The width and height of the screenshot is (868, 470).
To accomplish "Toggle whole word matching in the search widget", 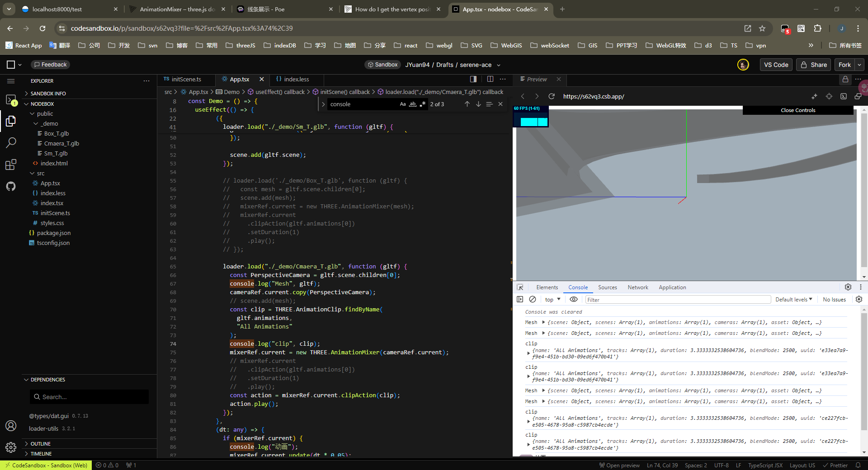I will coord(412,104).
